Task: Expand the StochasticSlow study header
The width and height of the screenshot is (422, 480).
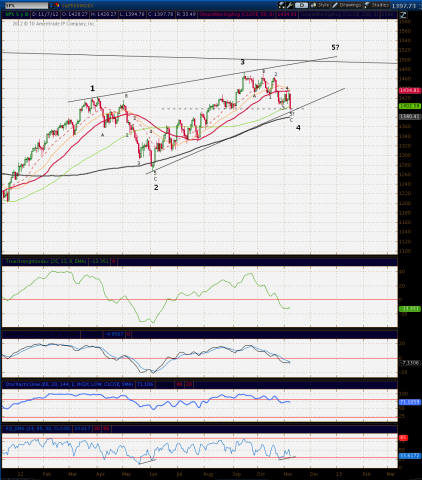Action: pyautogui.click(x=69, y=384)
